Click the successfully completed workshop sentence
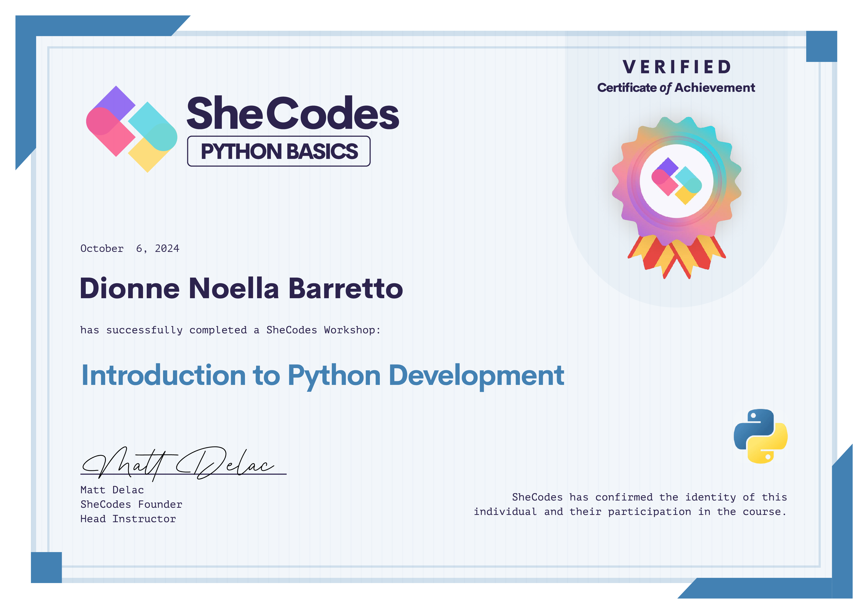Screen dimensions: 868x614 click(230, 330)
